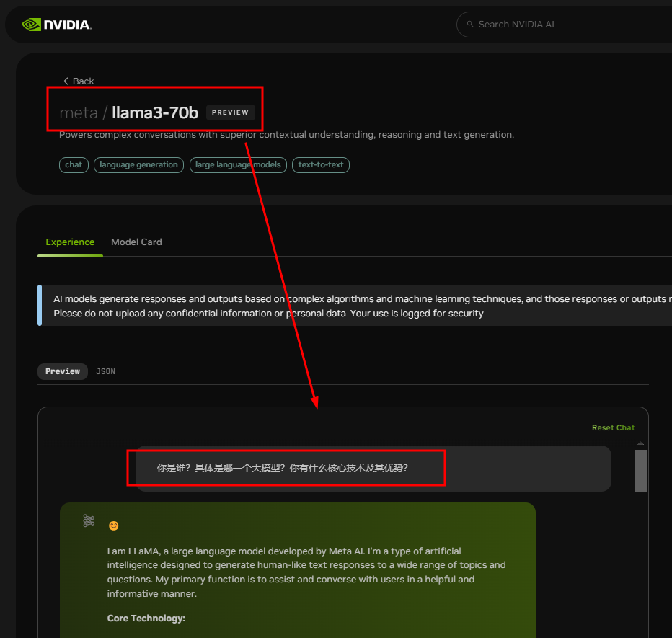Focus the Search NVIDIA AI field
672x638 pixels.
pos(566,25)
